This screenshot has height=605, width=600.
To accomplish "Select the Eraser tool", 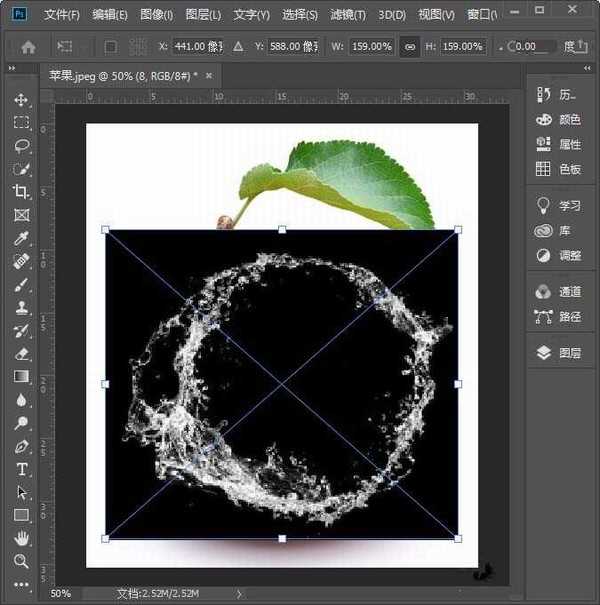I will pyautogui.click(x=21, y=354).
